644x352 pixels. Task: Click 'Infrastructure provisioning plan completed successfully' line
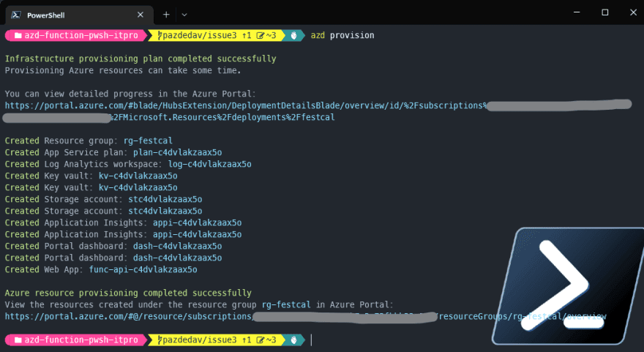(x=141, y=59)
